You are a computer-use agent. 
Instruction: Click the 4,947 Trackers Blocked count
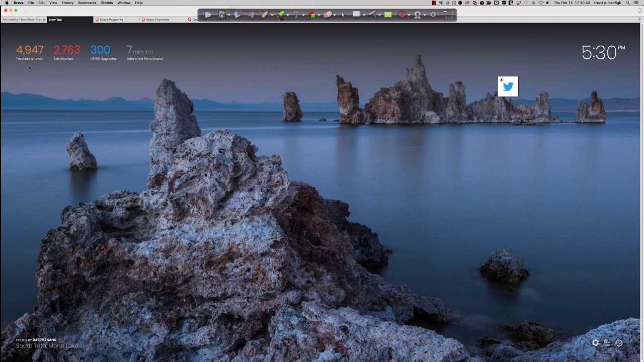point(30,50)
